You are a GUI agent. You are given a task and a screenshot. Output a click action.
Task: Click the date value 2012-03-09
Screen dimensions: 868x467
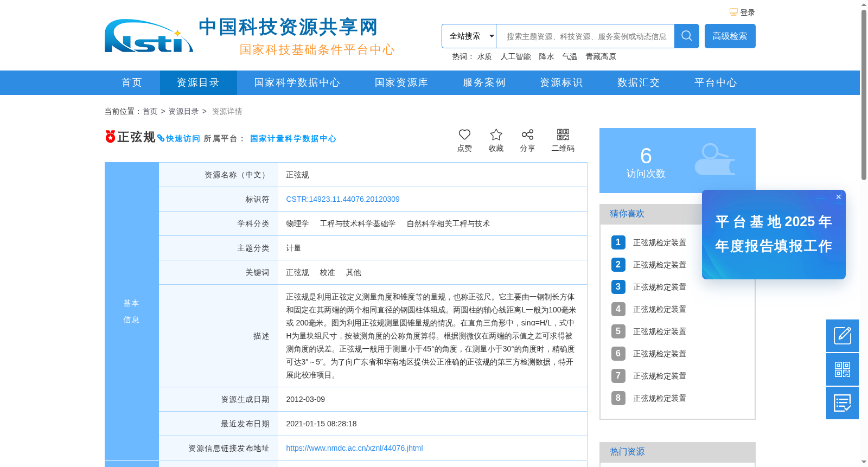tap(305, 399)
